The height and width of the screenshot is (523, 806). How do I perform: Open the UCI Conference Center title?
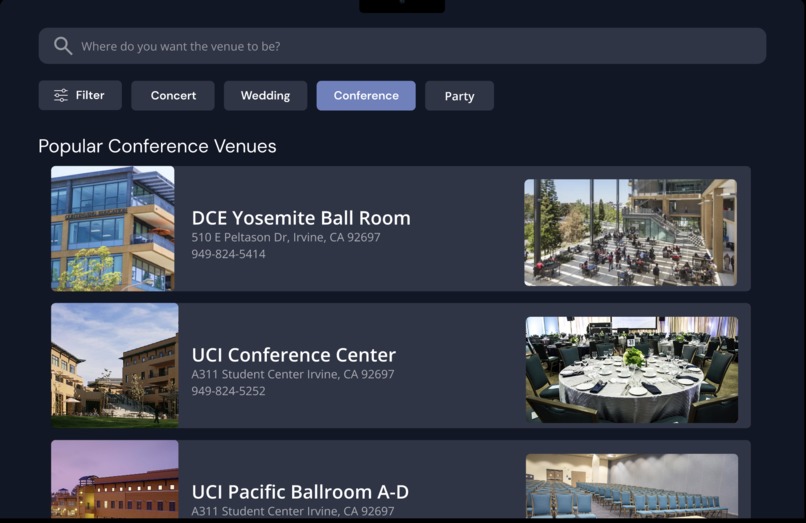[x=294, y=355]
